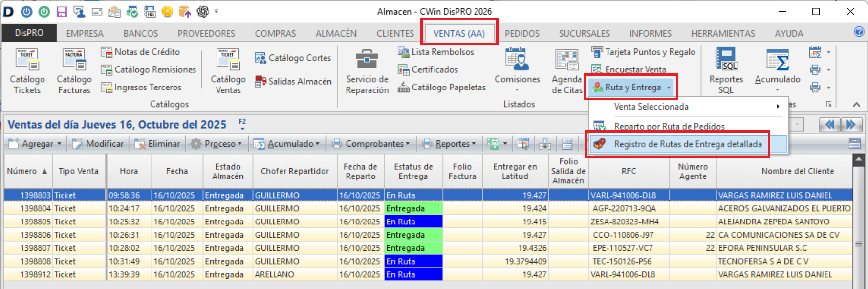Switch to the CLIENTES tab
The image size is (868, 289).
395,33
